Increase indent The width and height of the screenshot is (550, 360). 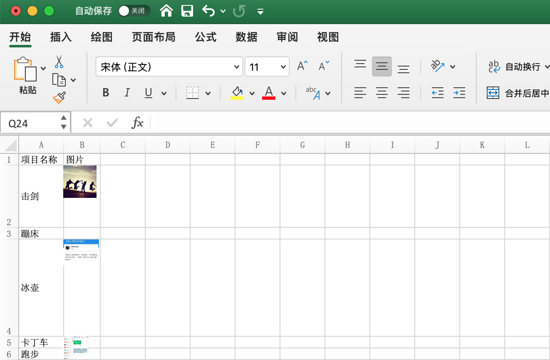point(459,93)
